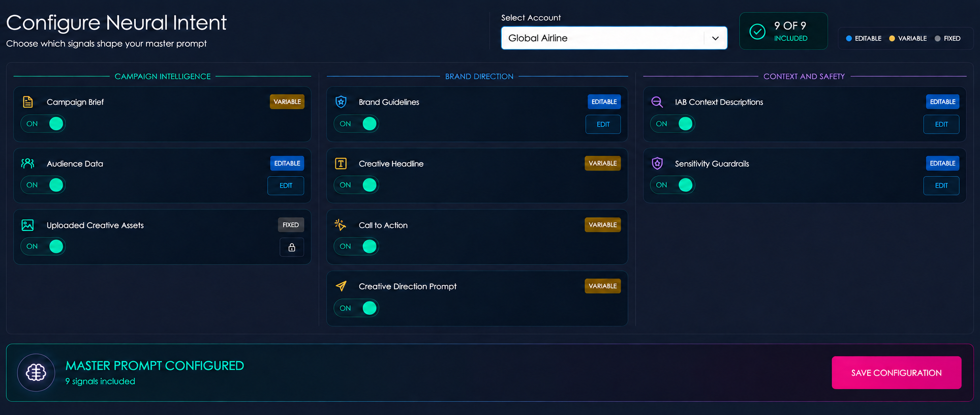Screen dimensions: 980x415
Task: Switch off the Creative Headline toggle
Action: click(356, 185)
